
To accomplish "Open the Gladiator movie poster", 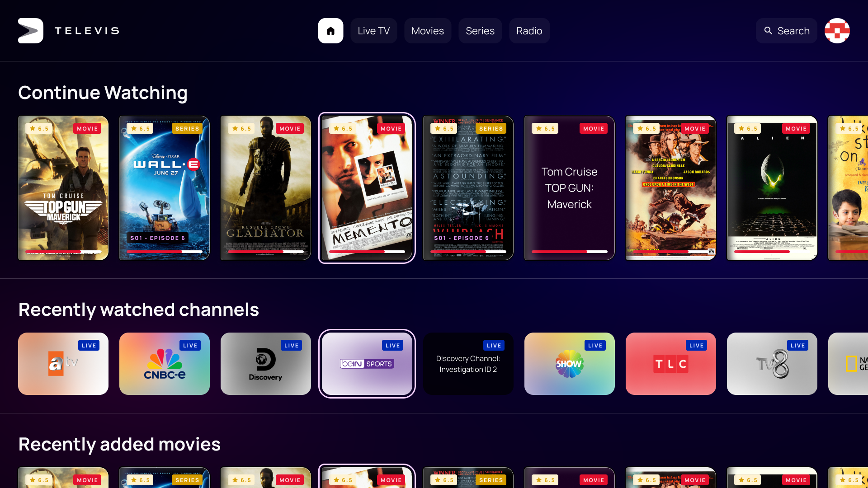I will point(265,188).
